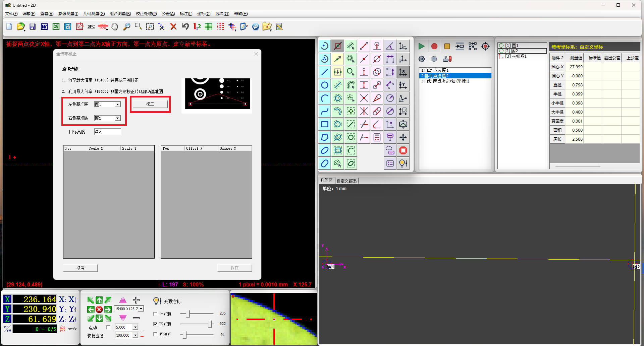Image resolution: width=644 pixels, height=346 pixels.
Task: Select the line measurement tool
Action: (x=324, y=72)
